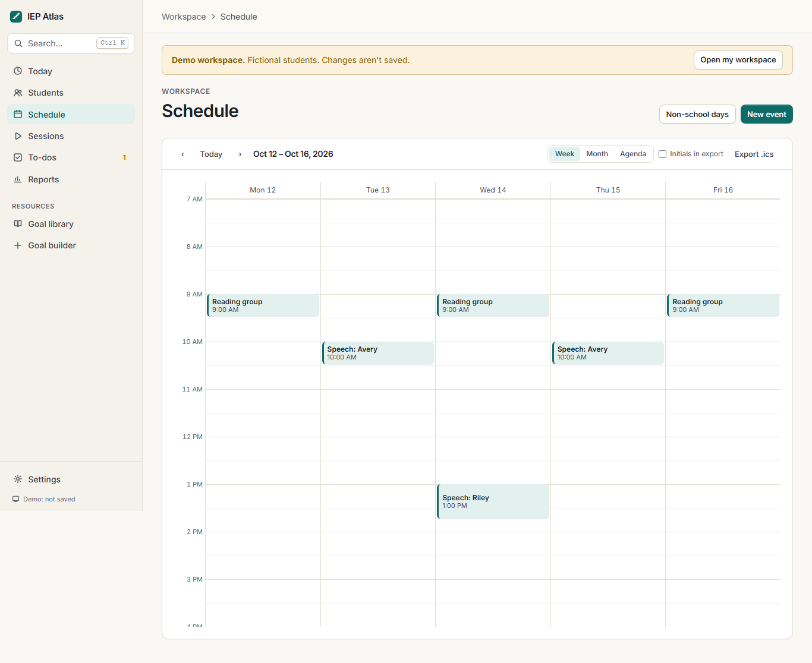Image resolution: width=812 pixels, height=663 pixels.
Task: Click the Goal builder plus icon
Action: pos(18,245)
